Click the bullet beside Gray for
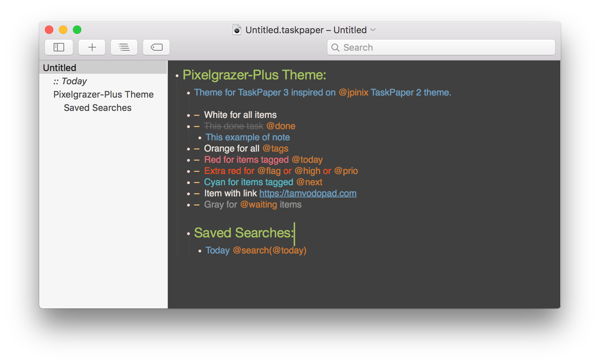 (189, 205)
